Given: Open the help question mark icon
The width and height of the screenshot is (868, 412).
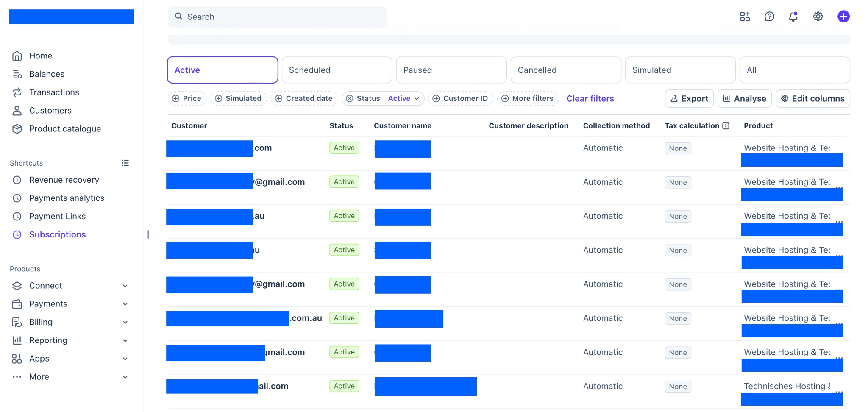Looking at the screenshot, I should point(769,17).
